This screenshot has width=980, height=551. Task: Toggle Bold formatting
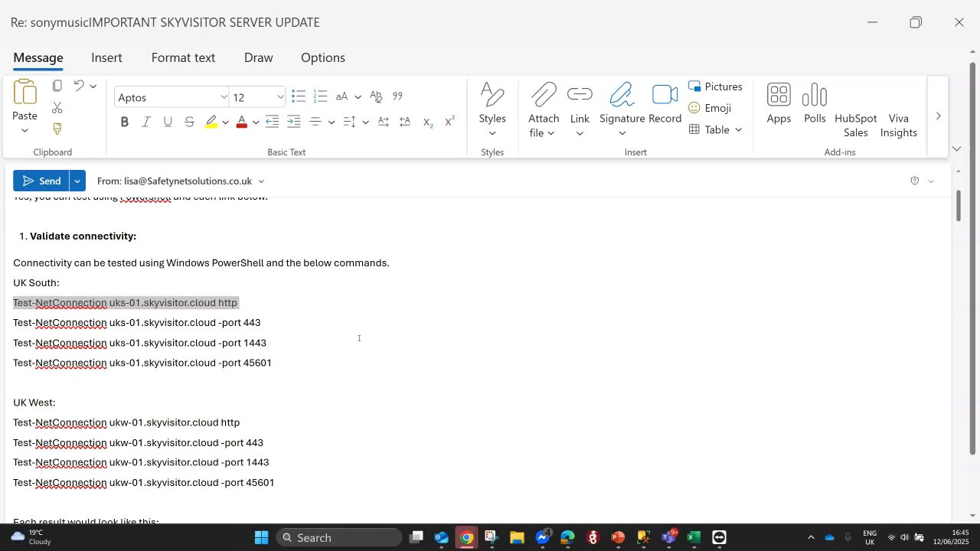pyautogui.click(x=124, y=122)
